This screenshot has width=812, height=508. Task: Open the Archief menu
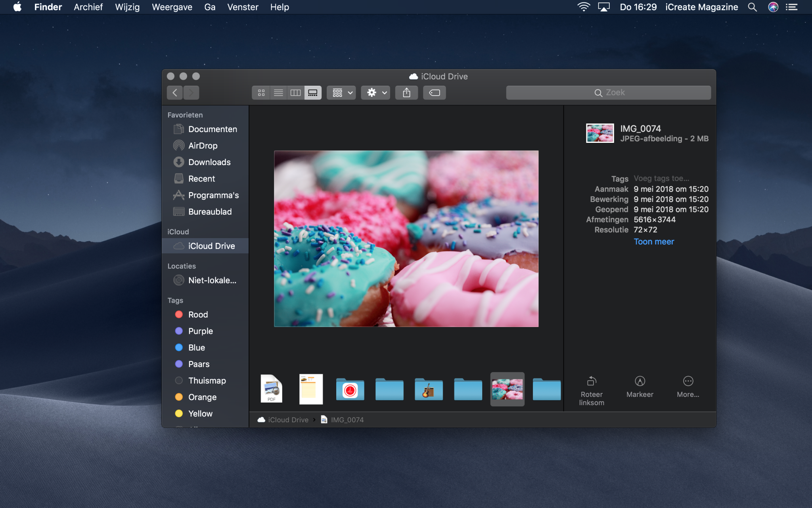(x=88, y=7)
